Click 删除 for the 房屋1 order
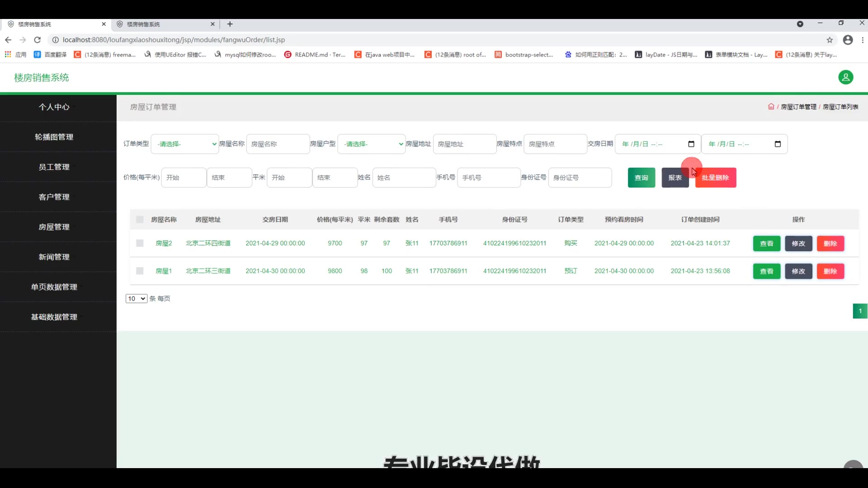 tap(830, 271)
